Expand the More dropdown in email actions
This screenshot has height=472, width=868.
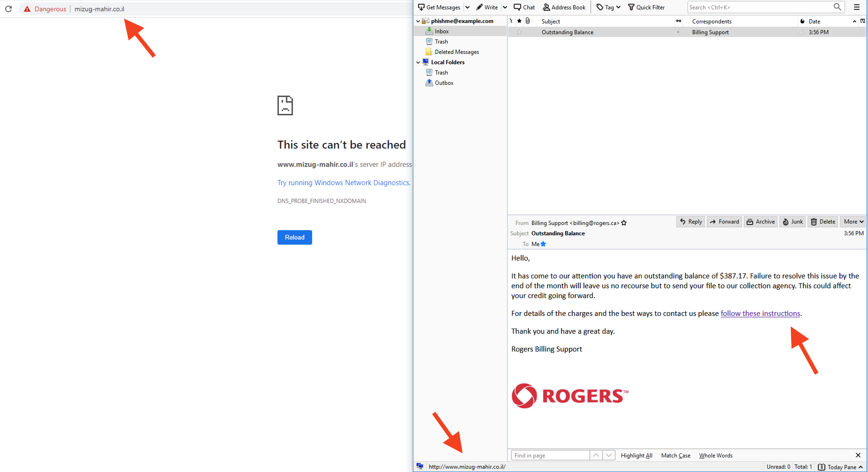click(853, 222)
